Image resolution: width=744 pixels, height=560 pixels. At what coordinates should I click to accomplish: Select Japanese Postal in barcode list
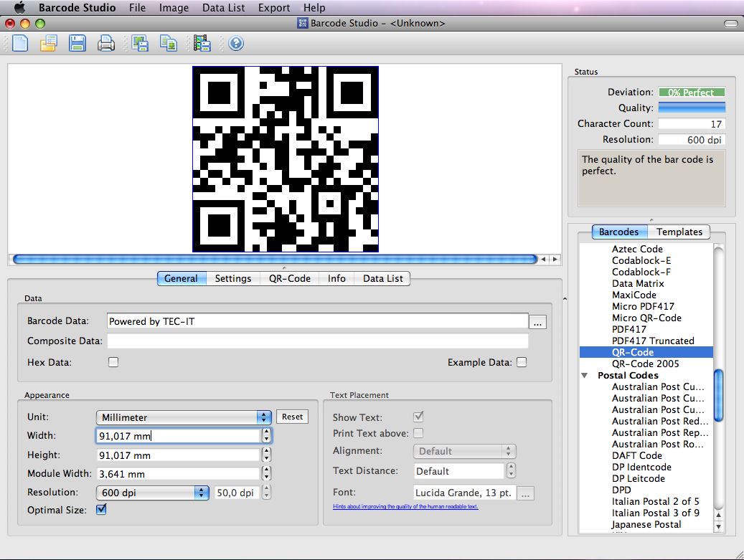(646, 524)
